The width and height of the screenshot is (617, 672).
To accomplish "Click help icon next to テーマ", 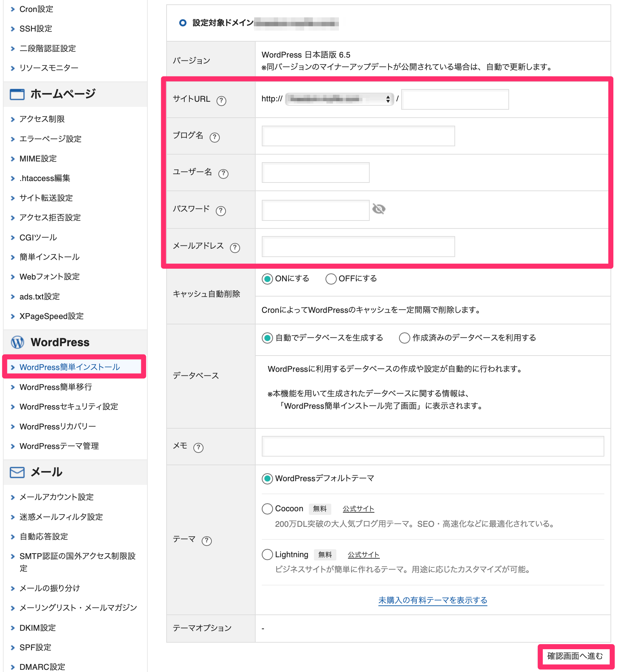I will (x=207, y=541).
